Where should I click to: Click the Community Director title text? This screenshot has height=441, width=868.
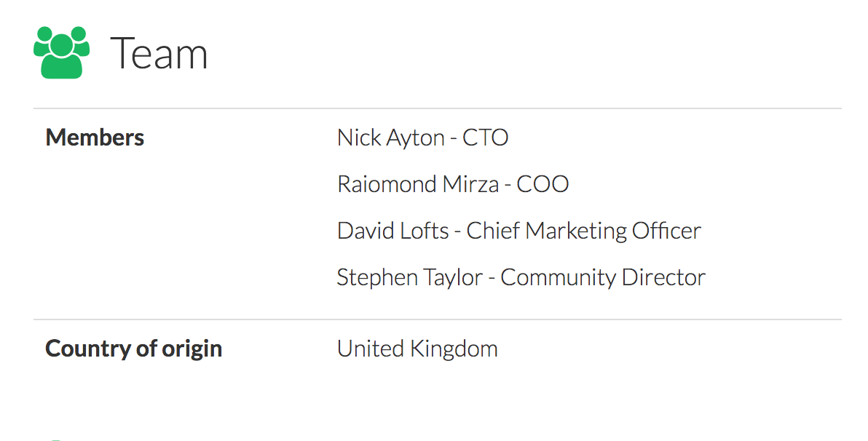tap(604, 277)
